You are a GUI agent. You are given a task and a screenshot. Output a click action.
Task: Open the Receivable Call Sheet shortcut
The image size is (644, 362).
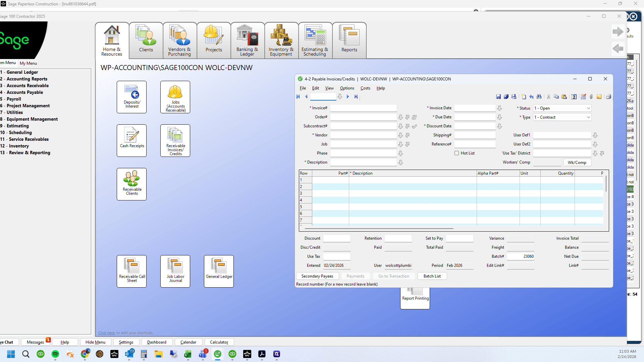132,271
